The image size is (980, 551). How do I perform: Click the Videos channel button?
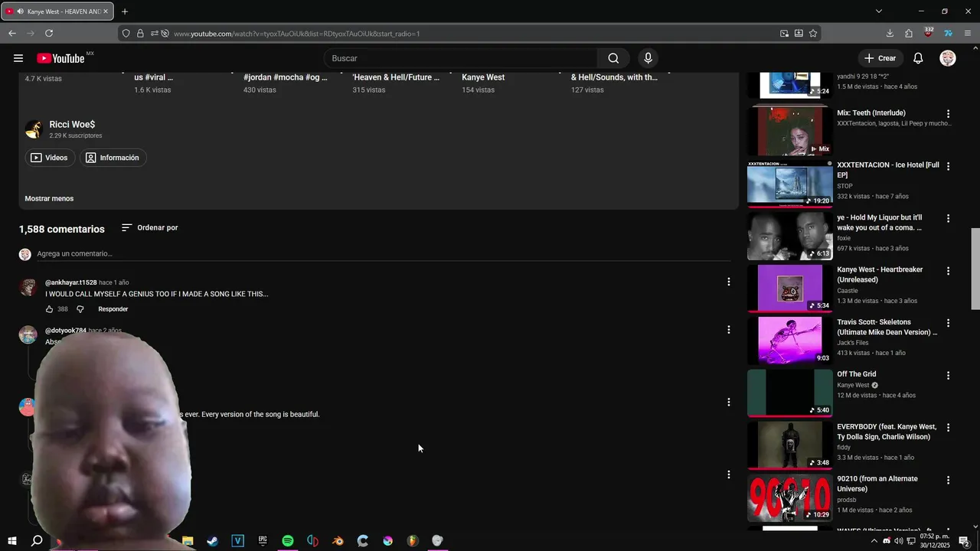point(49,158)
